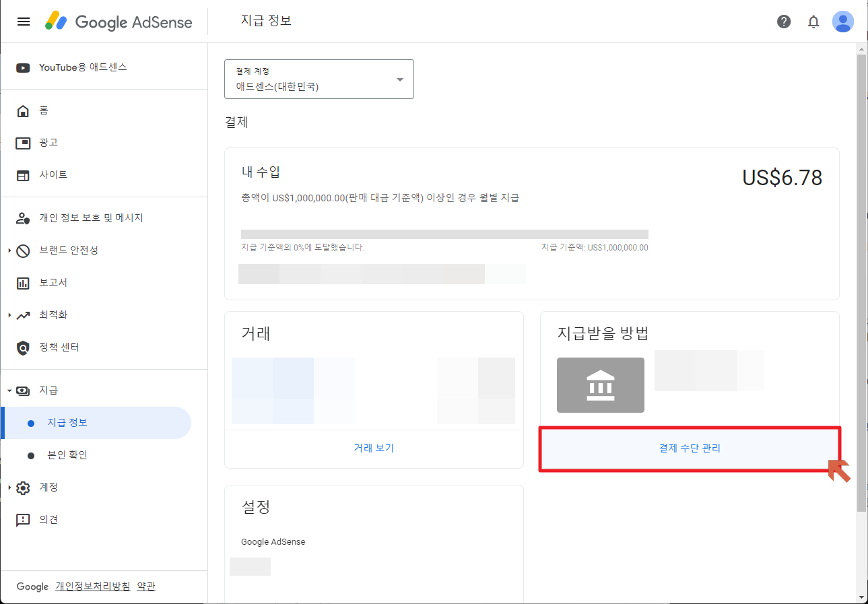Click 설정 card heading
Image resolution: width=868 pixels, height=604 pixels.
pos(256,506)
